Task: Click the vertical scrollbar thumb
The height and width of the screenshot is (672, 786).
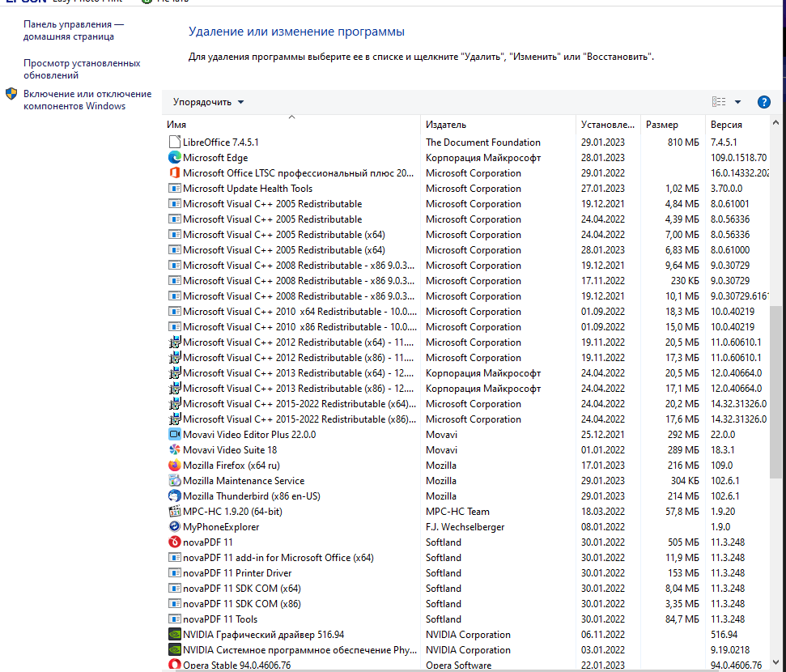Action: point(775,391)
